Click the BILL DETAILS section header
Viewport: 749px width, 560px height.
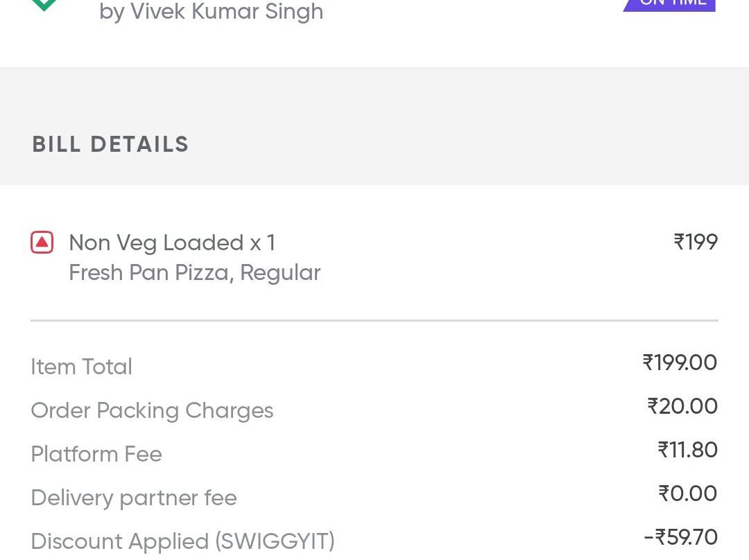coord(110,144)
